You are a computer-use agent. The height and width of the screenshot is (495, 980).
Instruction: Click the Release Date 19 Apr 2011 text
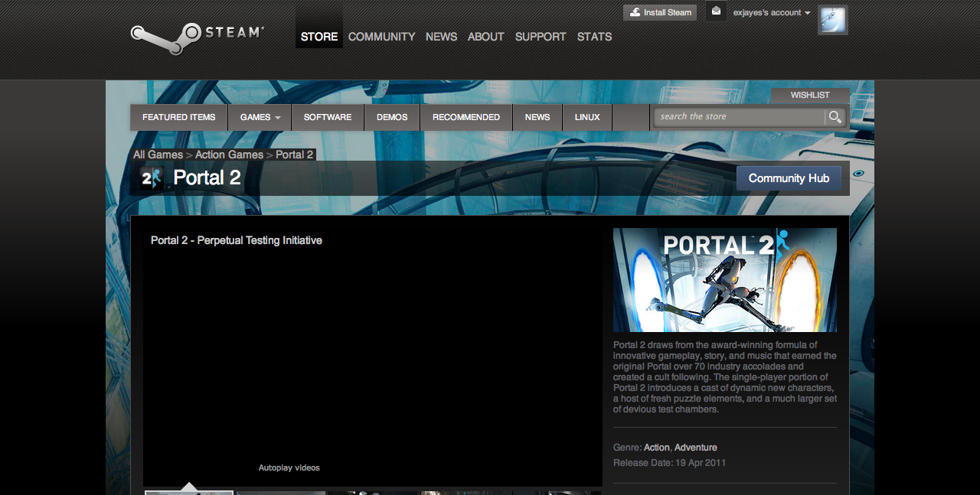pyautogui.click(x=670, y=463)
